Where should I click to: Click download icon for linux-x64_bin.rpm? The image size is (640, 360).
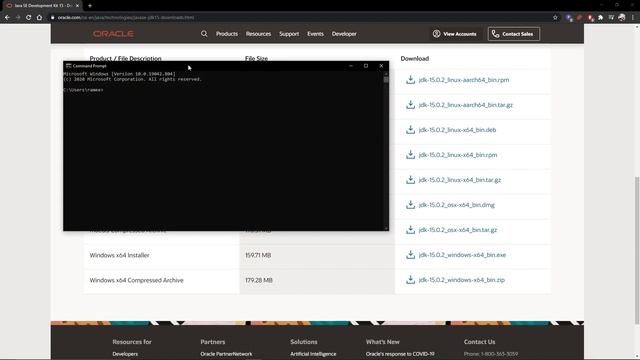click(410, 155)
